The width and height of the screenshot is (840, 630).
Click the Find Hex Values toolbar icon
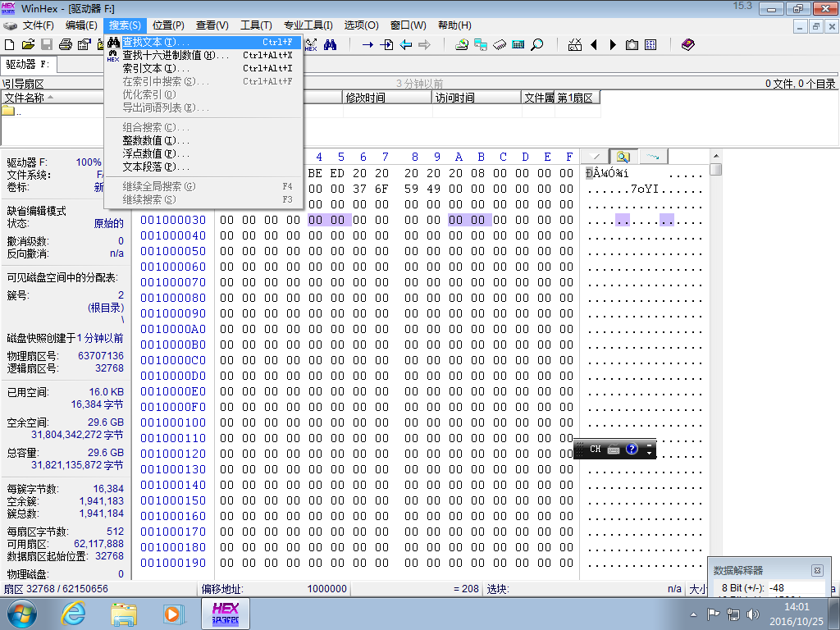click(311, 45)
